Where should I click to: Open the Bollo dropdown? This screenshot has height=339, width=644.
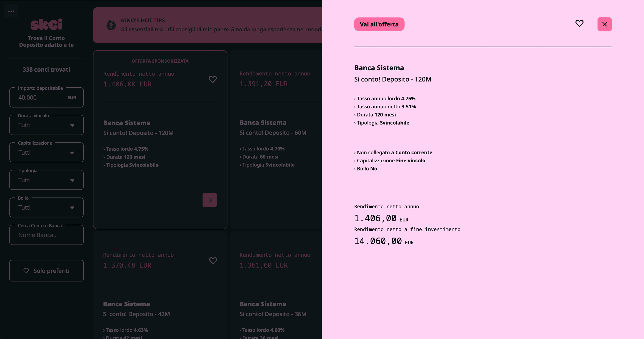46,207
